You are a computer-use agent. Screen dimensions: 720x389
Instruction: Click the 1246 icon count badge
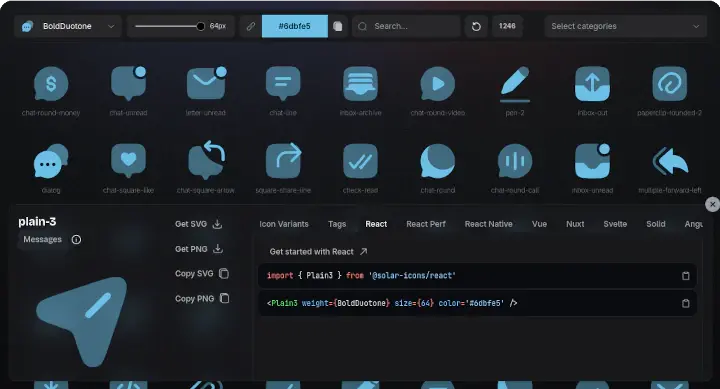(x=507, y=26)
